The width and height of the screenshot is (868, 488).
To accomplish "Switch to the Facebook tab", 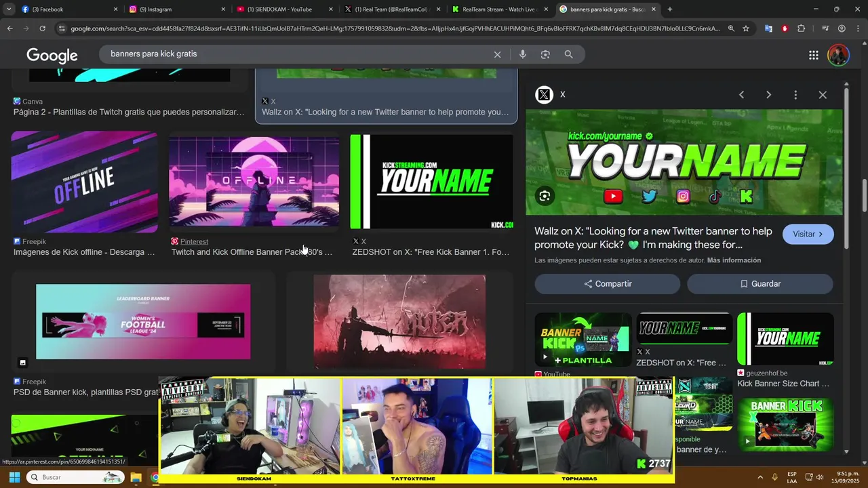I will [x=70, y=9].
